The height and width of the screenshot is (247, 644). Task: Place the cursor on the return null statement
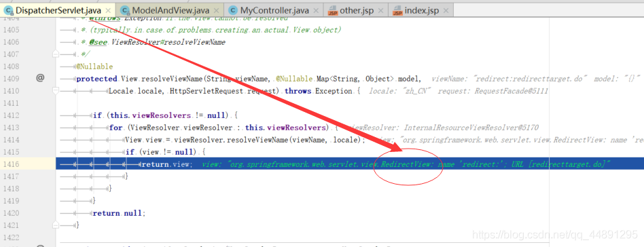(x=119, y=213)
